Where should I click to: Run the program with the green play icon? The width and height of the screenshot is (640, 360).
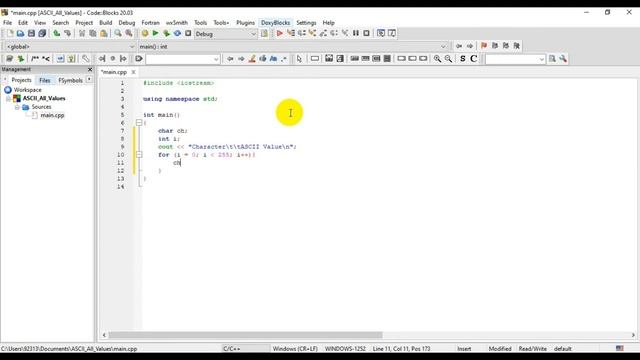156,33
